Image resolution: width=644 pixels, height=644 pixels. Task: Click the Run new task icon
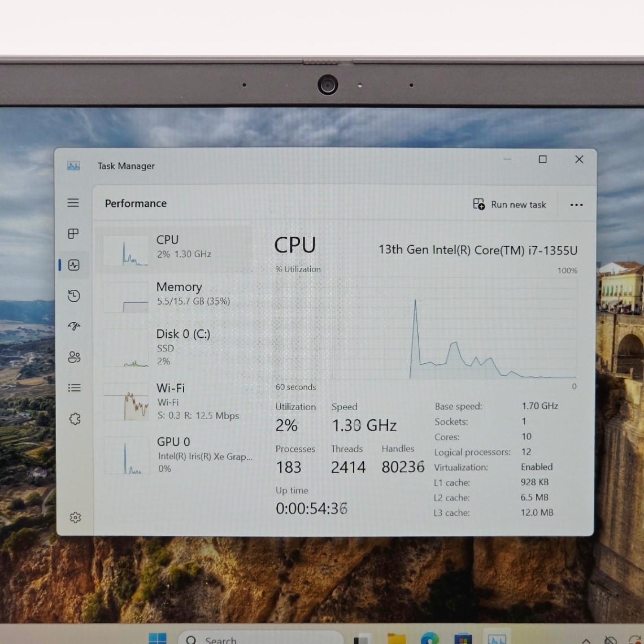(479, 204)
